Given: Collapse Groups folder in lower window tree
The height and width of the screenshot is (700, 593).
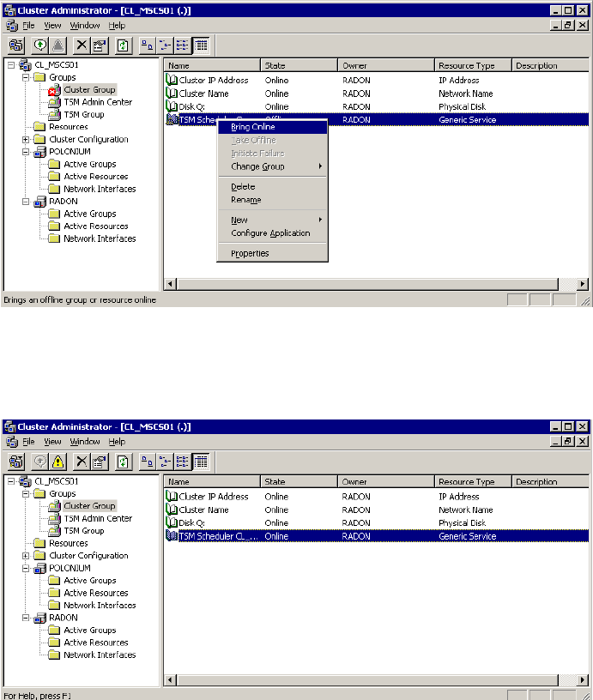Looking at the screenshot, I should pyautogui.click(x=26, y=494).
